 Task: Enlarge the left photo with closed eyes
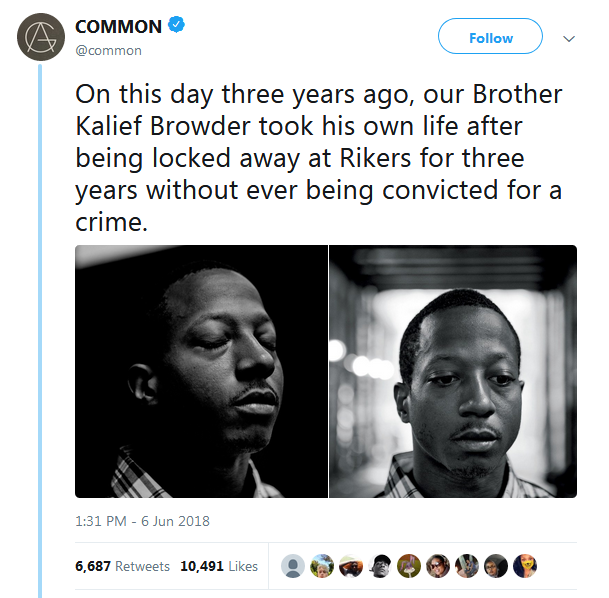tap(202, 371)
